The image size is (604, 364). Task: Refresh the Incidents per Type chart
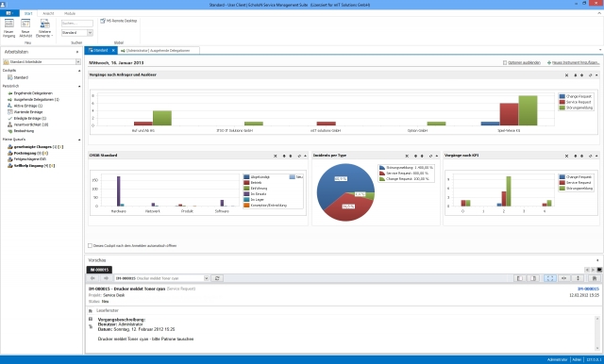coord(430,157)
